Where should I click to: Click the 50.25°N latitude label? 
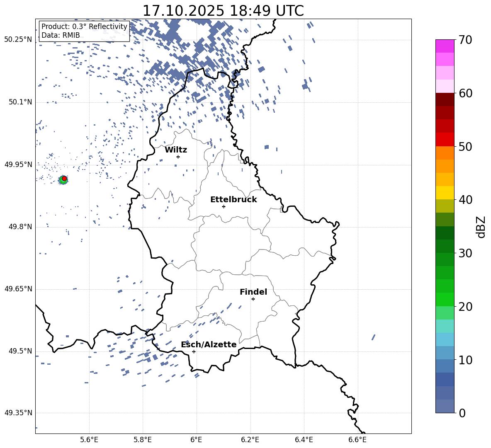(x=18, y=40)
